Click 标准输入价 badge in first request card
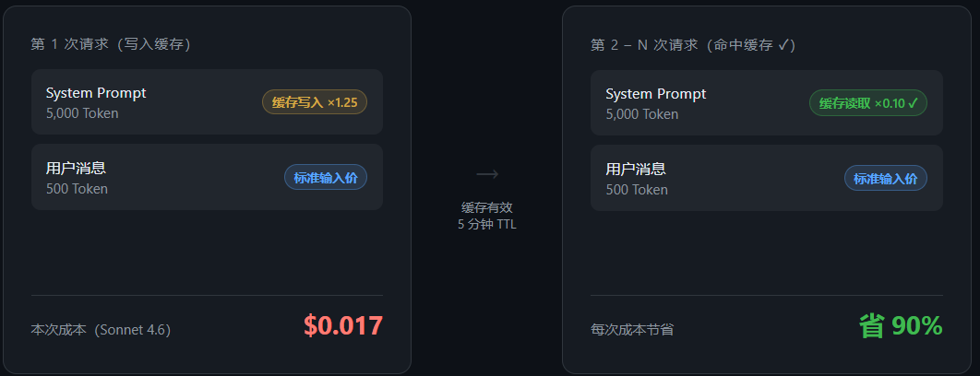The width and height of the screenshot is (980, 376). tap(326, 178)
